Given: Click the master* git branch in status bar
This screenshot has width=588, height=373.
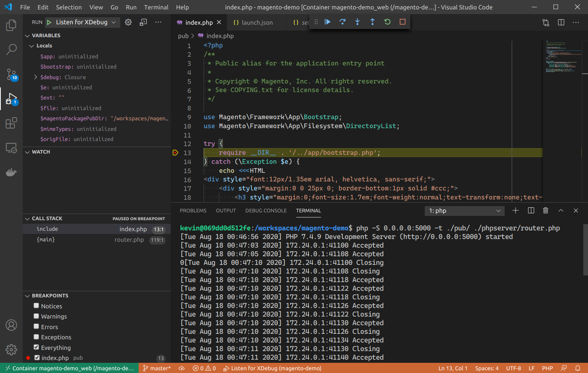Looking at the screenshot, I should point(157,368).
